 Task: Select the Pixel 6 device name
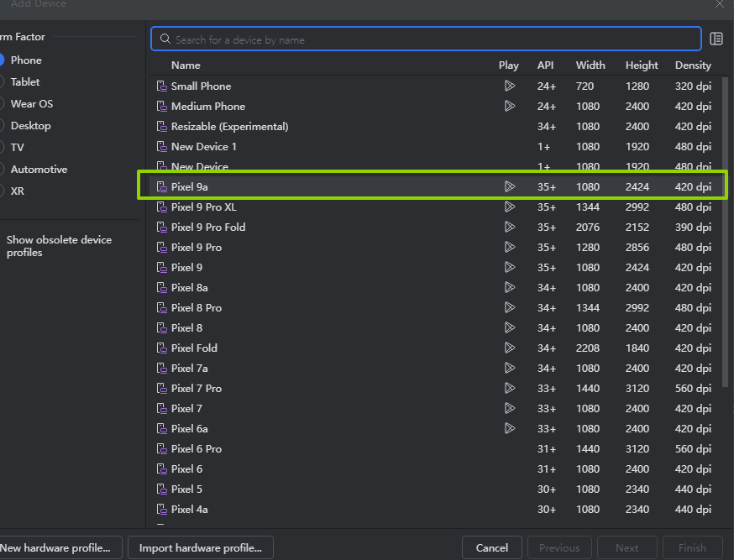186,468
